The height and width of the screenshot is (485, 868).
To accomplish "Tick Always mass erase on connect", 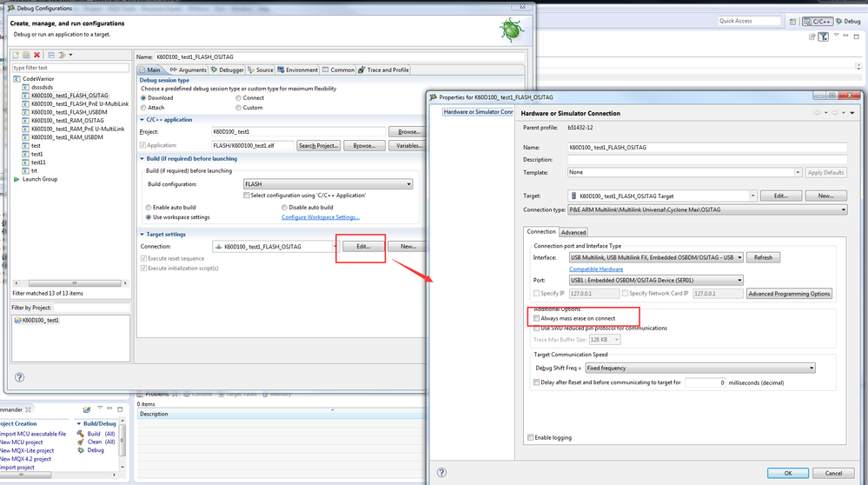I will tap(536, 318).
